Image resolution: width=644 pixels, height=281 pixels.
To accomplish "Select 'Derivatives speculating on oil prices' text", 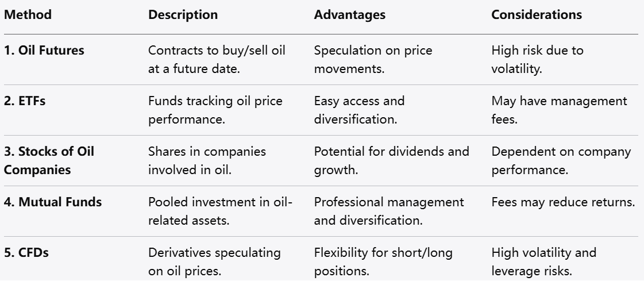I will pyautogui.click(x=214, y=261).
